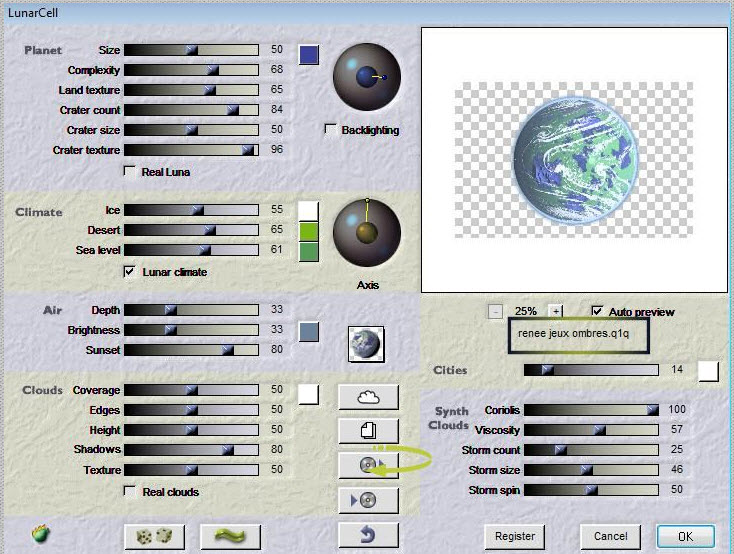Click the Clouds Texture slider

tap(191, 470)
